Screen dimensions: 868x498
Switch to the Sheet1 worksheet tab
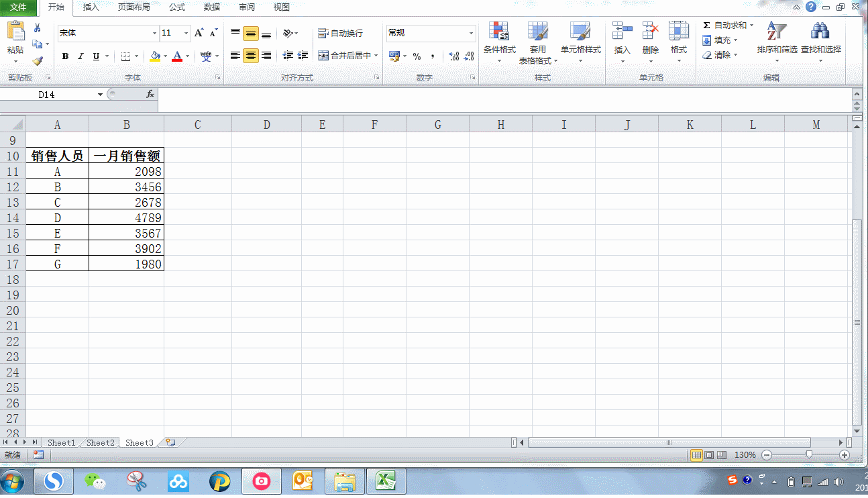[61, 443]
